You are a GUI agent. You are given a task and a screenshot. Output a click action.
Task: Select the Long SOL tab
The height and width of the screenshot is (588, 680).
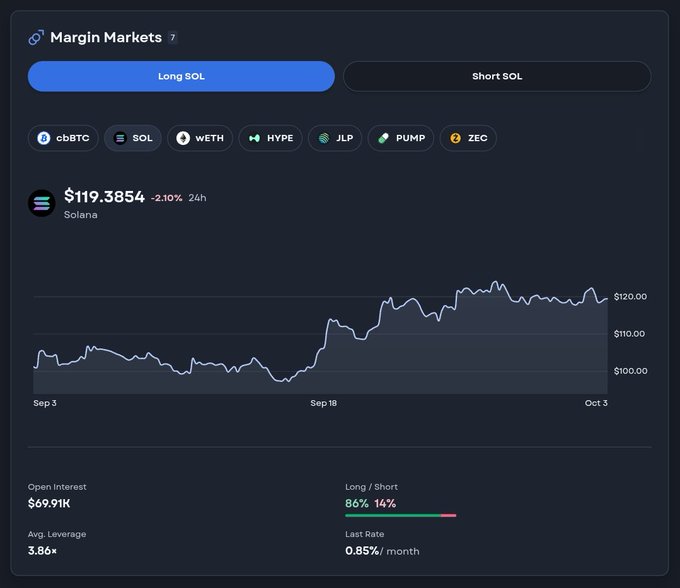pyautogui.click(x=181, y=76)
